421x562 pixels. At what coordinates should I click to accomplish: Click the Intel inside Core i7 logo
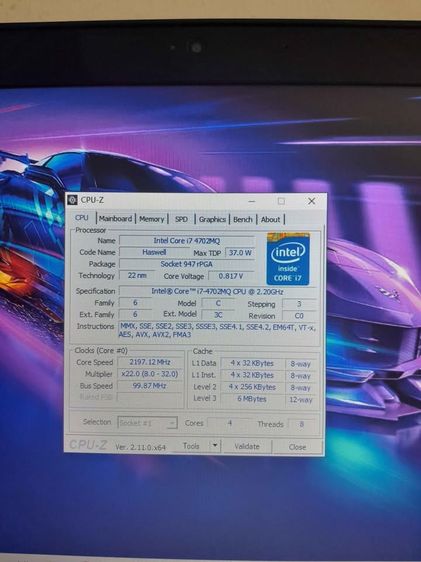click(x=288, y=259)
